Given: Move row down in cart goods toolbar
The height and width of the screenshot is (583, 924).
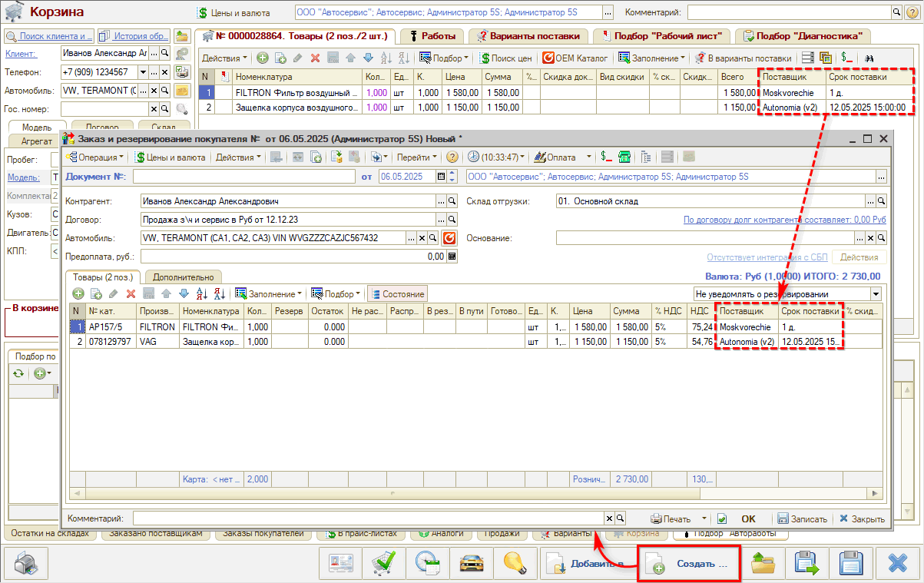Looking at the screenshot, I should pos(368,58).
